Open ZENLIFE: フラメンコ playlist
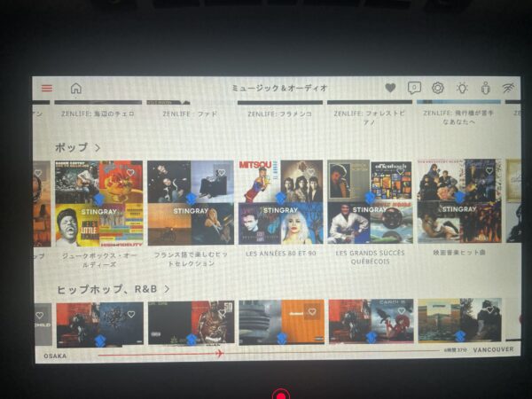The image size is (532, 399). (x=280, y=113)
